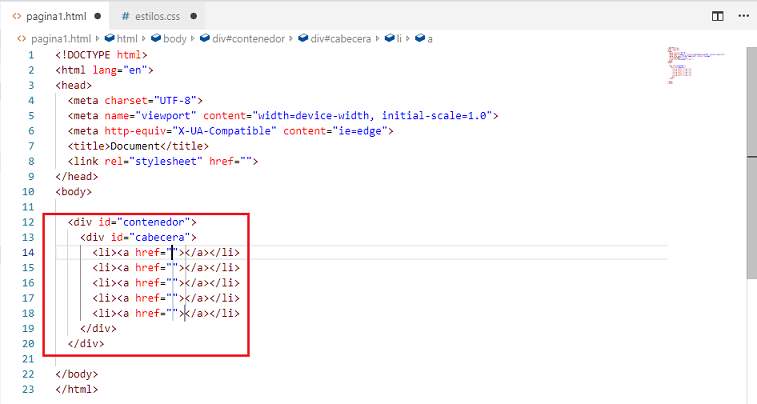Click line number 12 in gutter
This screenshot has height=404, width=757.
(28, 222)
